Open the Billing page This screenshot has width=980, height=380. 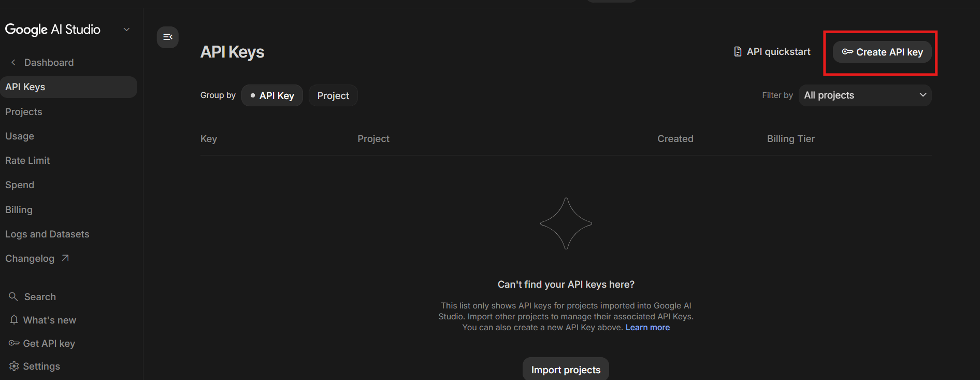(19, 209)
